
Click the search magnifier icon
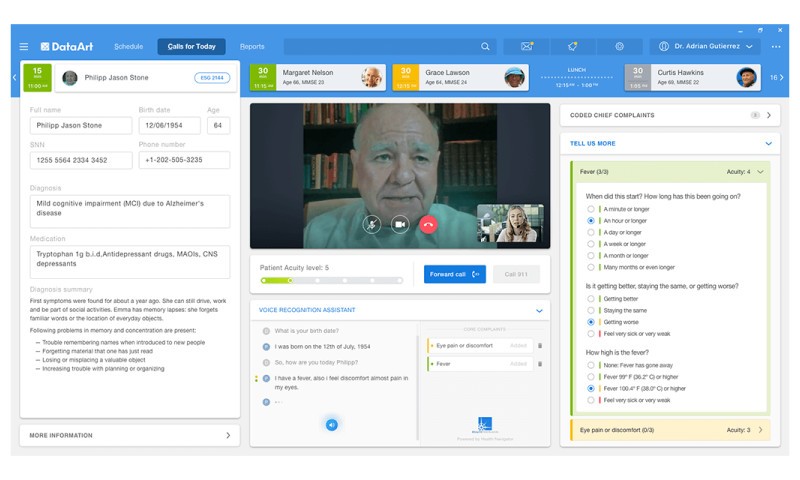pos(485,46)
